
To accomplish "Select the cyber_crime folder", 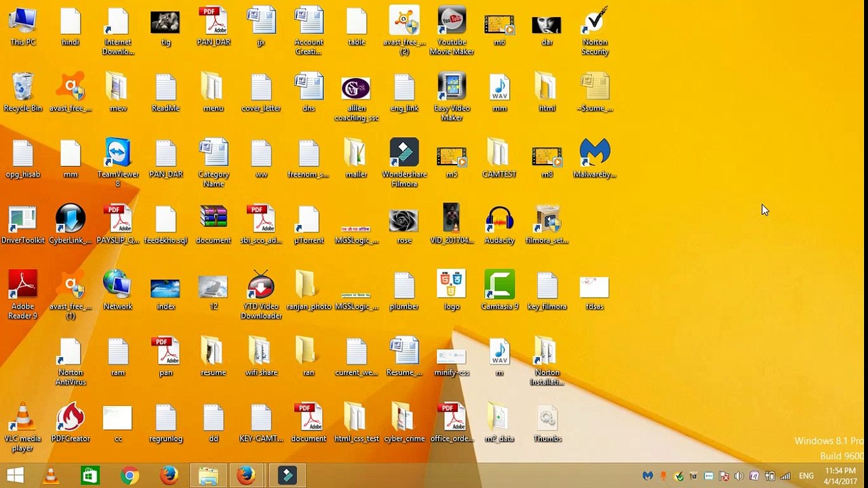I will 404,422.
